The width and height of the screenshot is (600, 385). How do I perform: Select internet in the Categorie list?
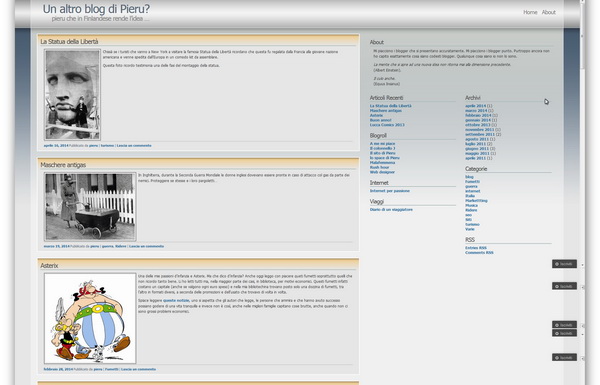(473, 191)
